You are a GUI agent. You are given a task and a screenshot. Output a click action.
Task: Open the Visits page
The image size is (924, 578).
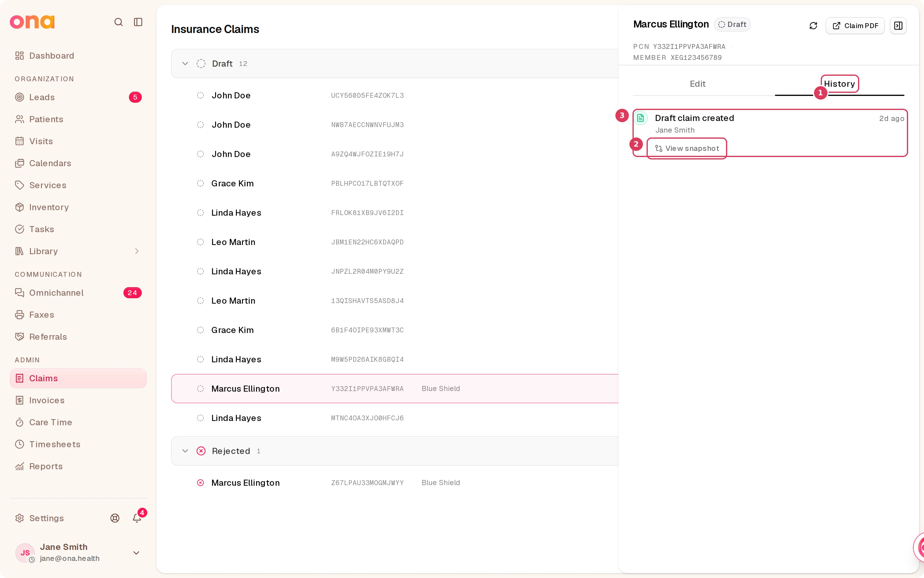78,141
